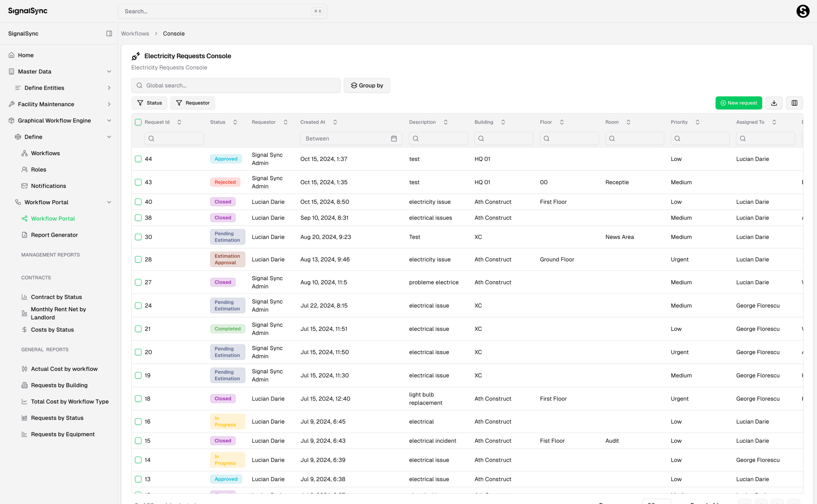This screenshot has width=817, height=504.
Task: Go to Requests by Building report
Action: [59, 385]
